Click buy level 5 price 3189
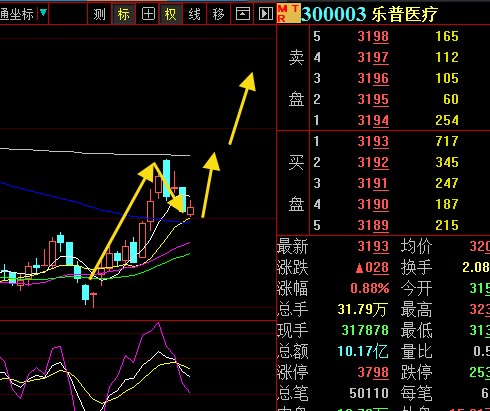The width and height of the screenshot is (490, 411). pyautogui.click(x=373, y=225)
